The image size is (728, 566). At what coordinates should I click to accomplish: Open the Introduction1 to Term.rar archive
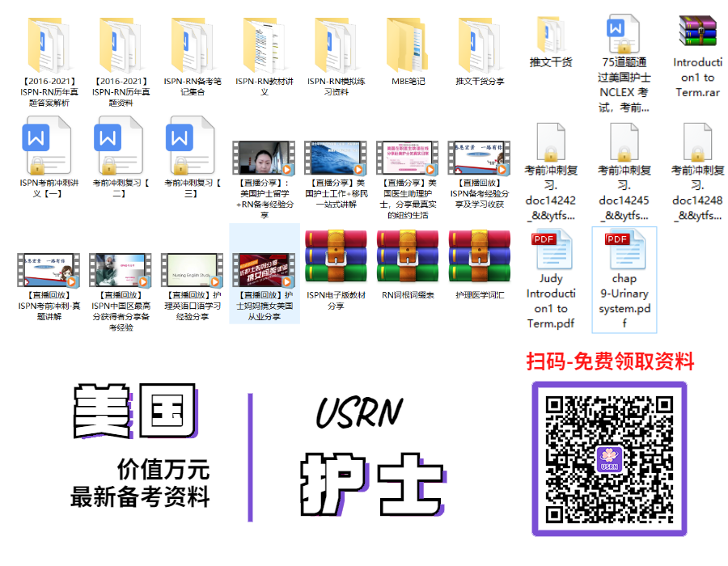pyautogui.click(x=697, y=34)
